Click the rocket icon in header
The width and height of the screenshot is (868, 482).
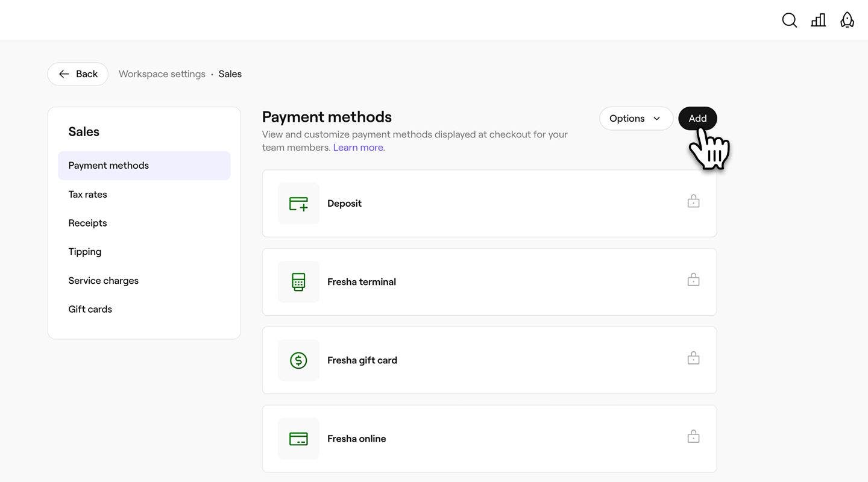(x=848, y=20)
